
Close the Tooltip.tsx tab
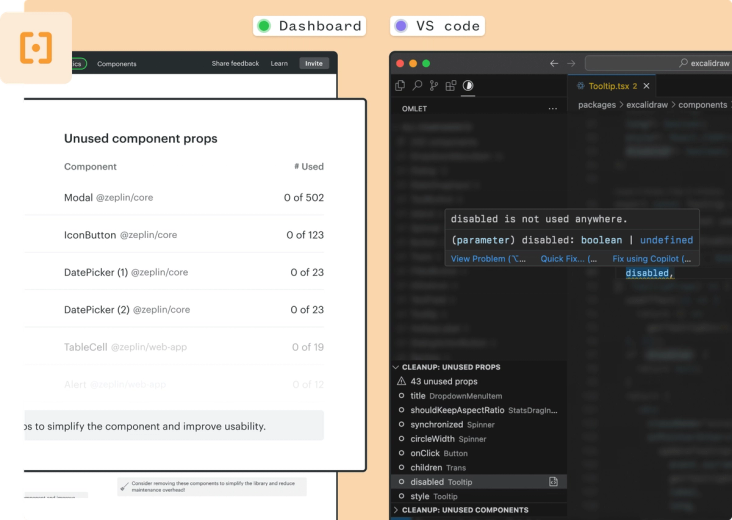tap(647, 86)
